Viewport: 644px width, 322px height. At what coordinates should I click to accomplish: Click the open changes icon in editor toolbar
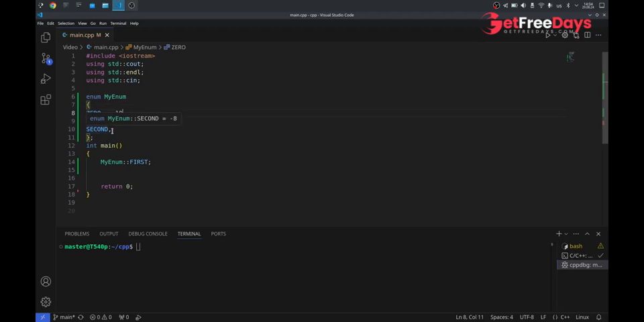[577, 35]
